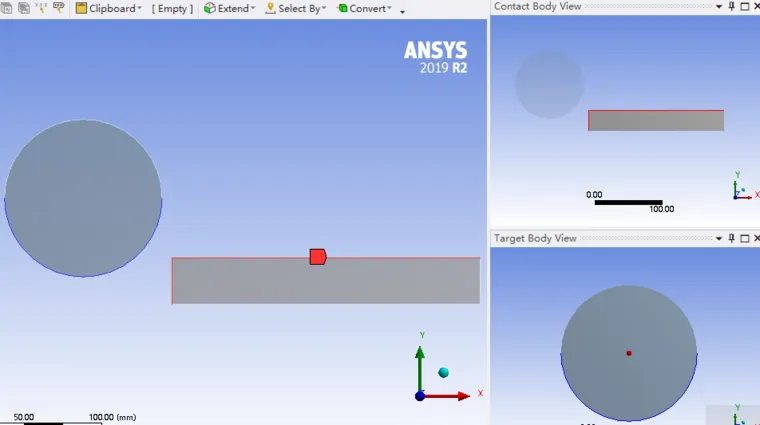
Task: Open Target Body View panel options dropdown
Action: coord(719,238)
